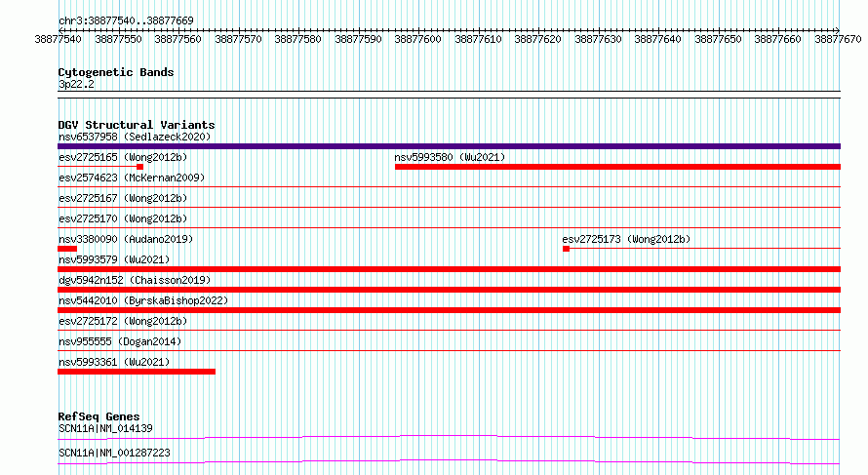Select the dark blue nsv6537958 variant bar

tap(449, 146)
